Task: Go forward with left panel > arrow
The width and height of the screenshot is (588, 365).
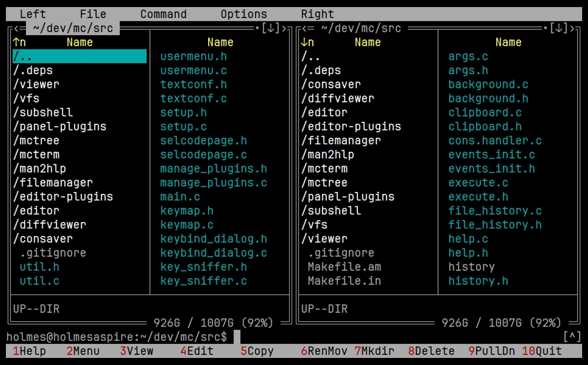Action: point(284,28)
